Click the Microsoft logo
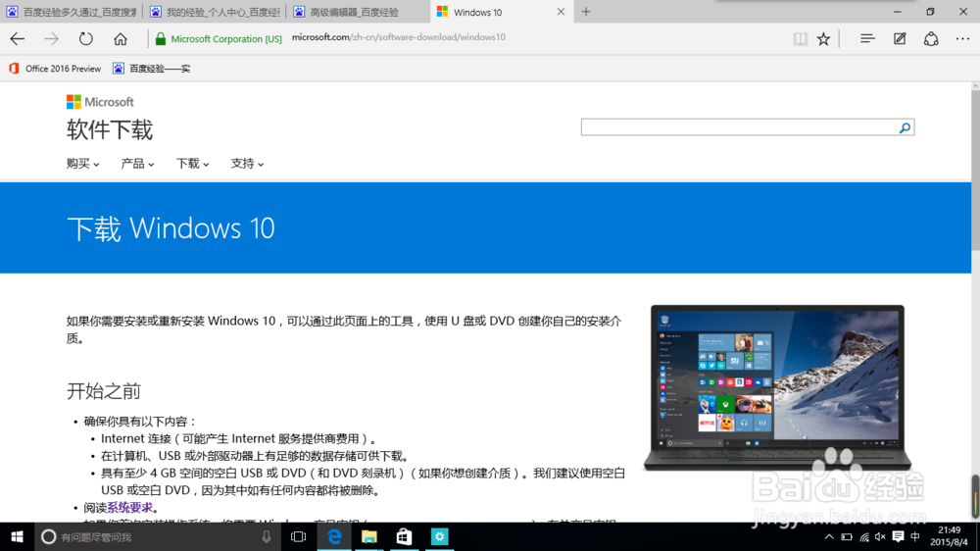Screen dimensions: 980x551 pyautogui.click(x=100, y=102)
